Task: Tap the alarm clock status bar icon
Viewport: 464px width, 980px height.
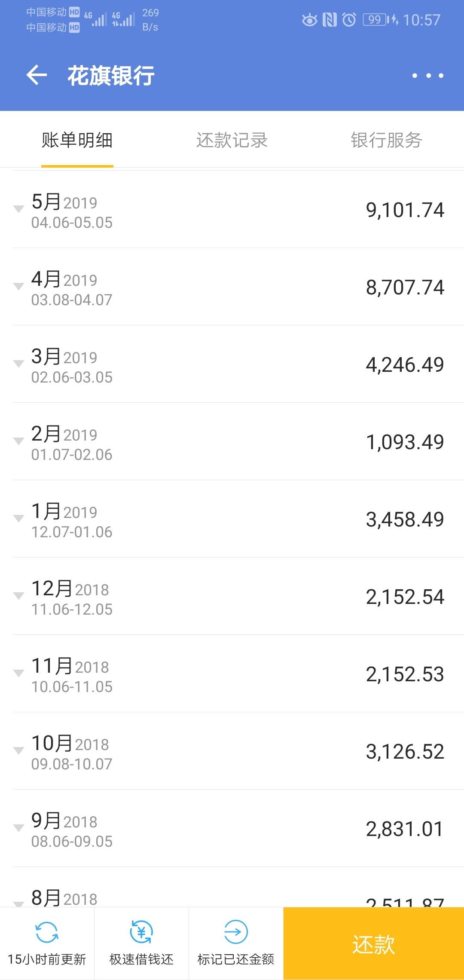Action: pyautogui.click(x=349, y=20)
